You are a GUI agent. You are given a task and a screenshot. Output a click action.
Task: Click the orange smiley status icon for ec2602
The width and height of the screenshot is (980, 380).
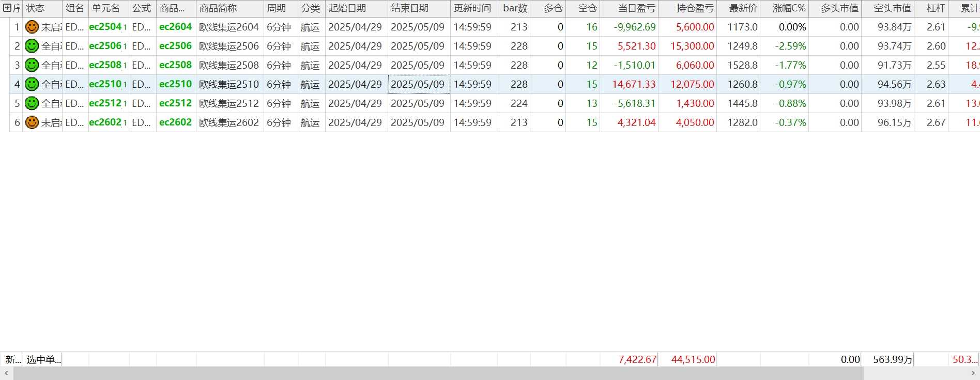tap(32, 122)
